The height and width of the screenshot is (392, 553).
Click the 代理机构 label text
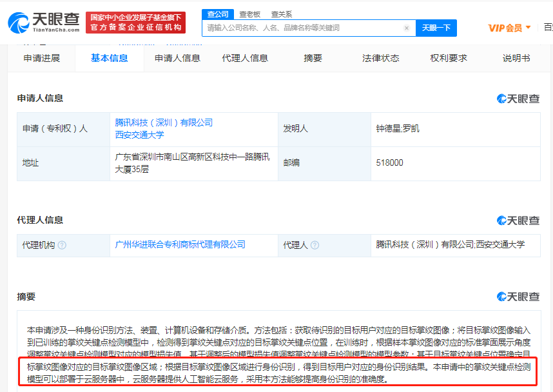(x=39, y=245)
